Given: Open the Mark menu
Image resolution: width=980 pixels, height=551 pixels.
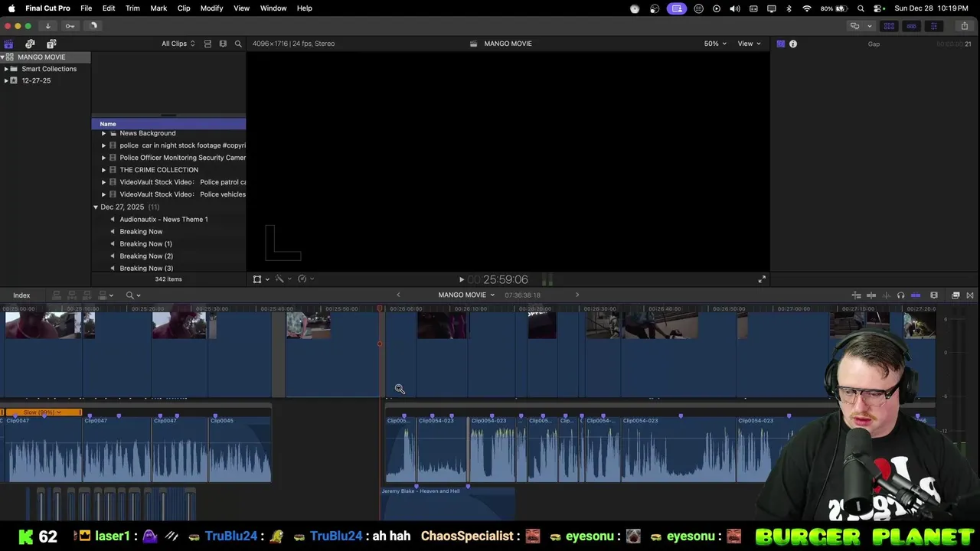Looking at the screenshot, I should pos(158,8).
